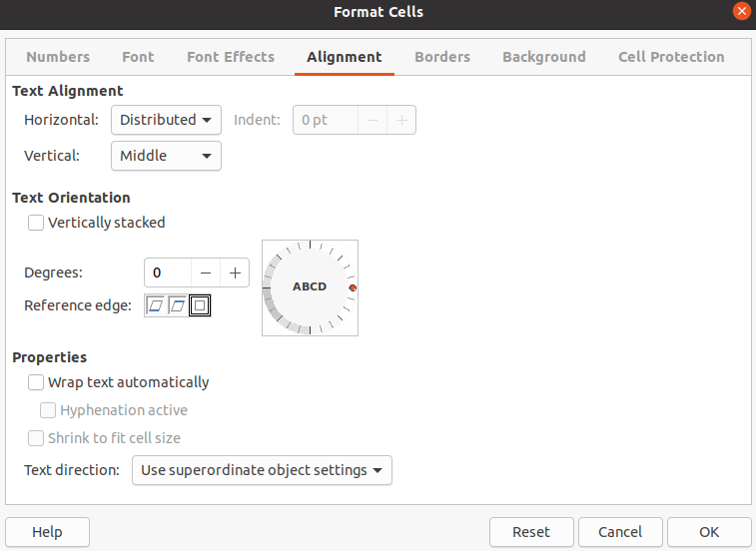The height and width of the screenshot is (551, 756).
Task: Expand the Text direction dropdown
Action: tap(262, 470)
